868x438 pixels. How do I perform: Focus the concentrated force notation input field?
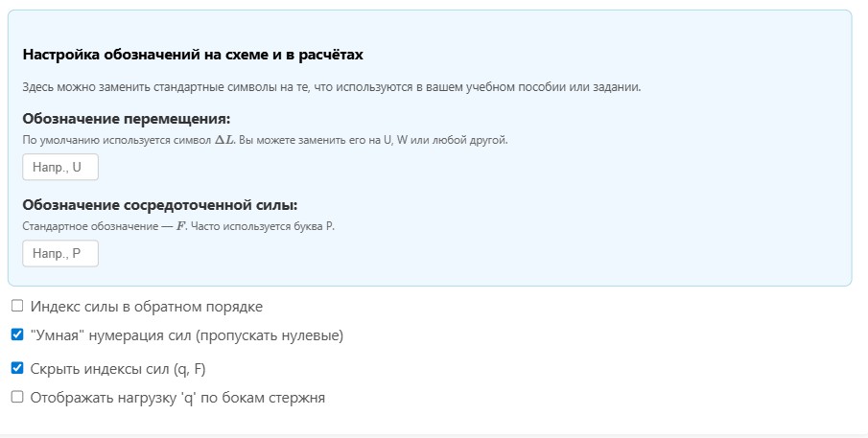(59, 253)
